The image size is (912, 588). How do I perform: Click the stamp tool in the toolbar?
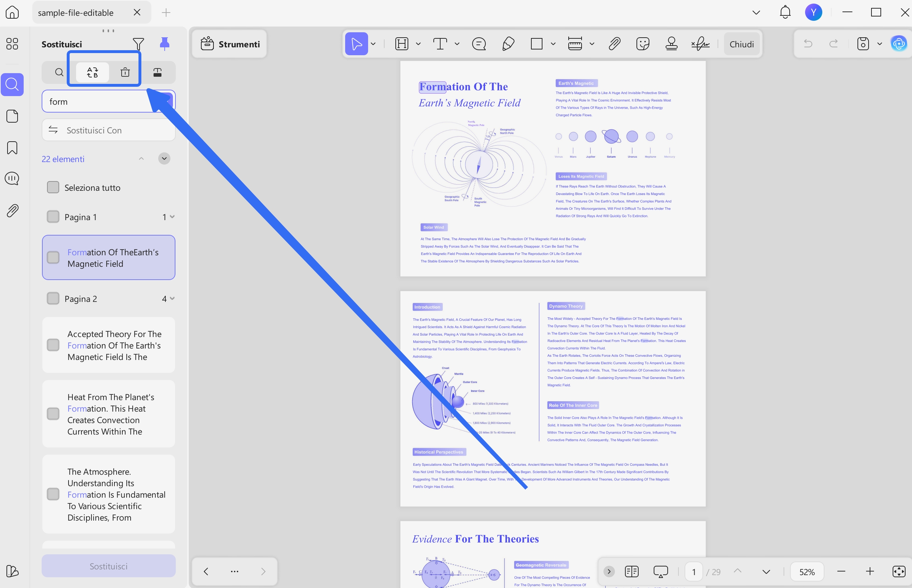(x=671, y=44)
